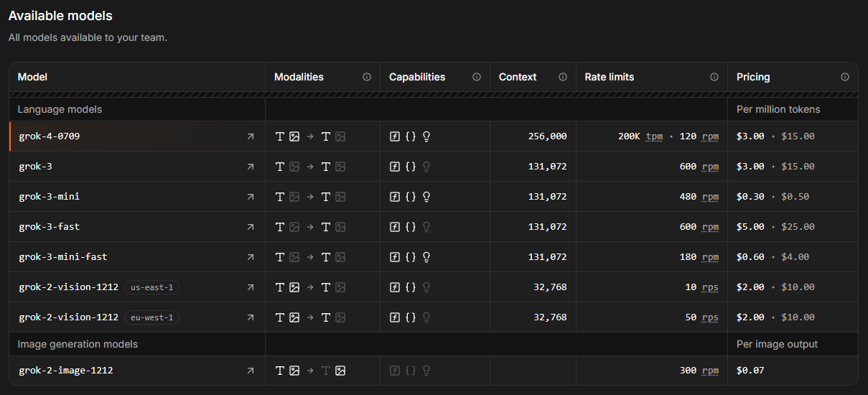Screen dimensions: 868x395
Task: Click reasoning lightbulb icon for grok-3-mini-fast
Action: [426, 257]
